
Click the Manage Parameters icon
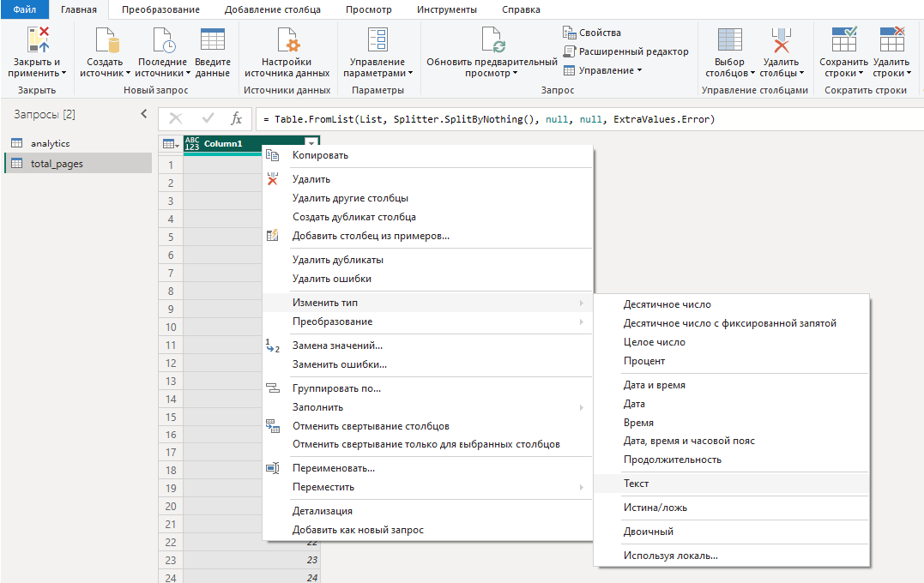coord(377,40)
